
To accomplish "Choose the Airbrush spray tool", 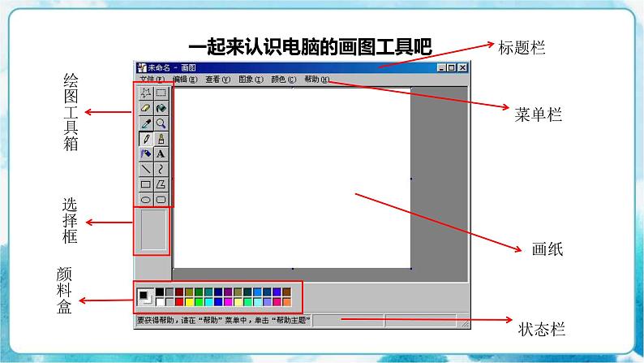I will coord(146,153).
